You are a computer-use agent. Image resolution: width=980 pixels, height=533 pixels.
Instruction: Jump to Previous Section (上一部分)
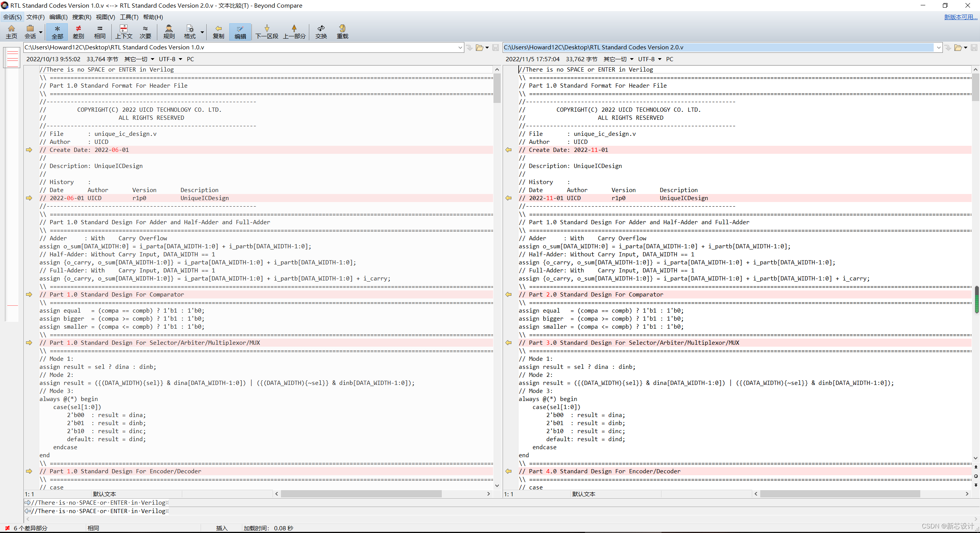[294, 32]
